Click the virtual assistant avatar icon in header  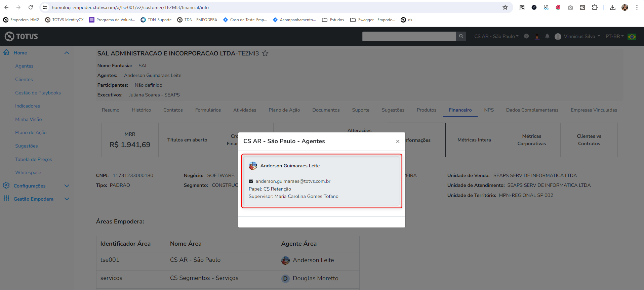pos(537,36)
